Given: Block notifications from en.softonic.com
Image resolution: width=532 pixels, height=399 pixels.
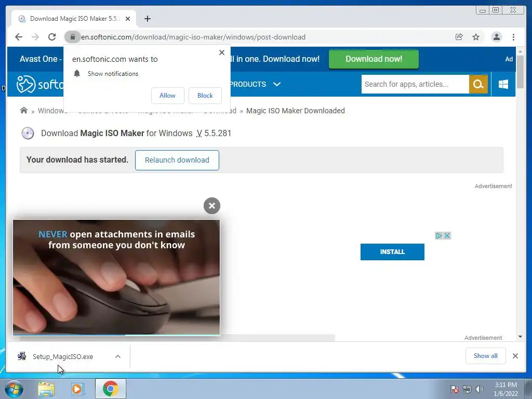Looking at the screenshot, I should pos(205,96).
